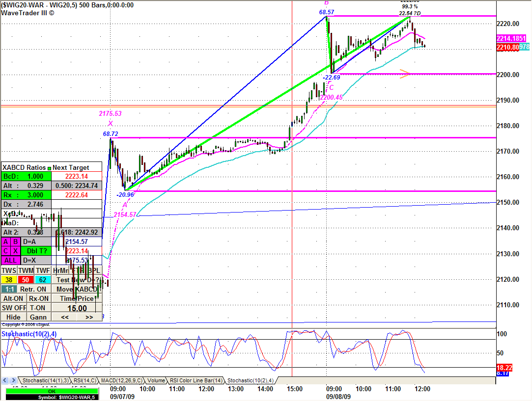Click the red 2210.80 price label
Viewport: 532px width, 401px height.
(x=508, y=47)
